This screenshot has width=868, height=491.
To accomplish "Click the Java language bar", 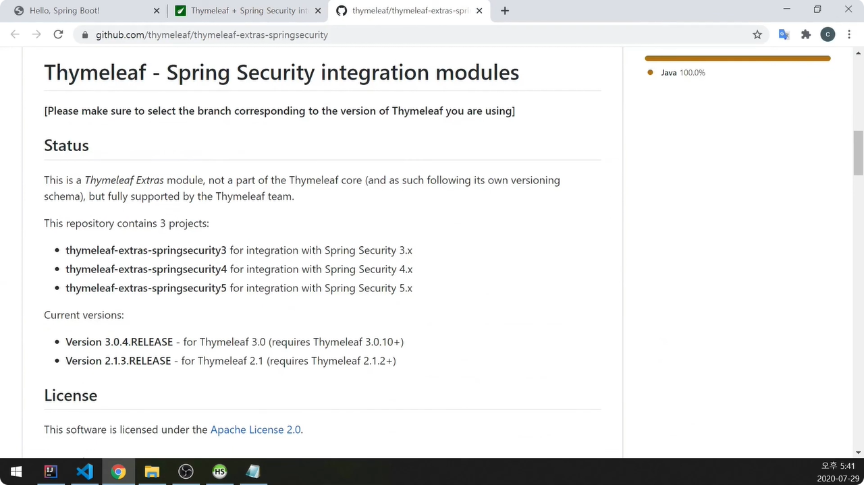I will click(737, 59).
